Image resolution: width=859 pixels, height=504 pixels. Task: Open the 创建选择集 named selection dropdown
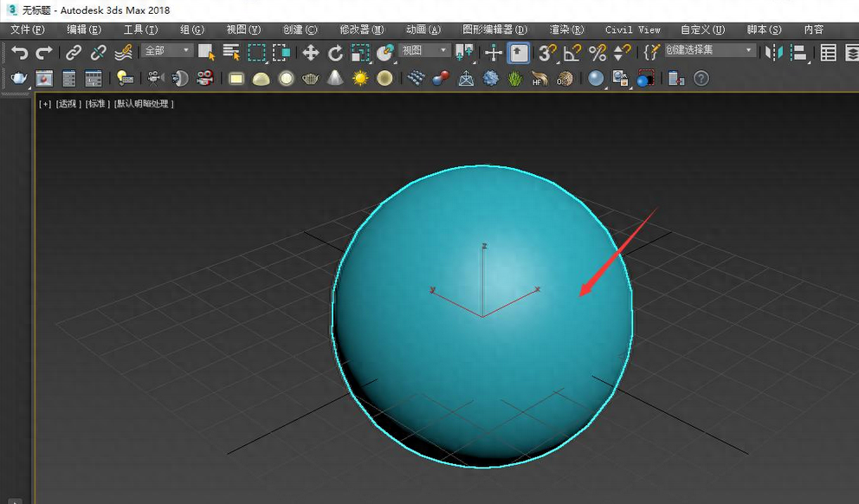click(x=710, y=51)
